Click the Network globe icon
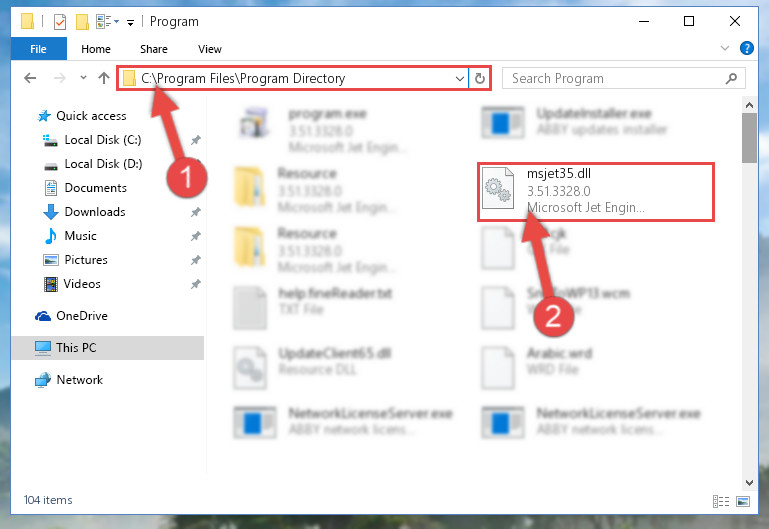The width and height of the screenshot is (769, 529). pyautogui.click(x=43, y=380)
